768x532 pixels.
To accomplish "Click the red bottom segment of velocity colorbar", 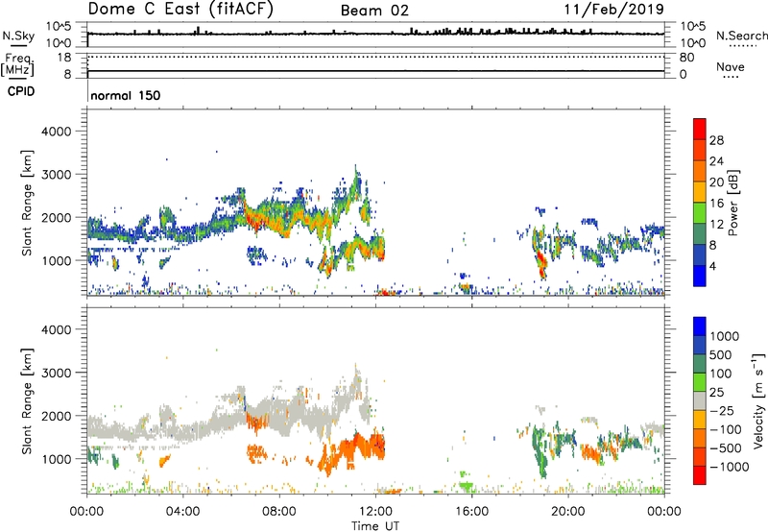I will pyautogui.click(x=700, y=475).
